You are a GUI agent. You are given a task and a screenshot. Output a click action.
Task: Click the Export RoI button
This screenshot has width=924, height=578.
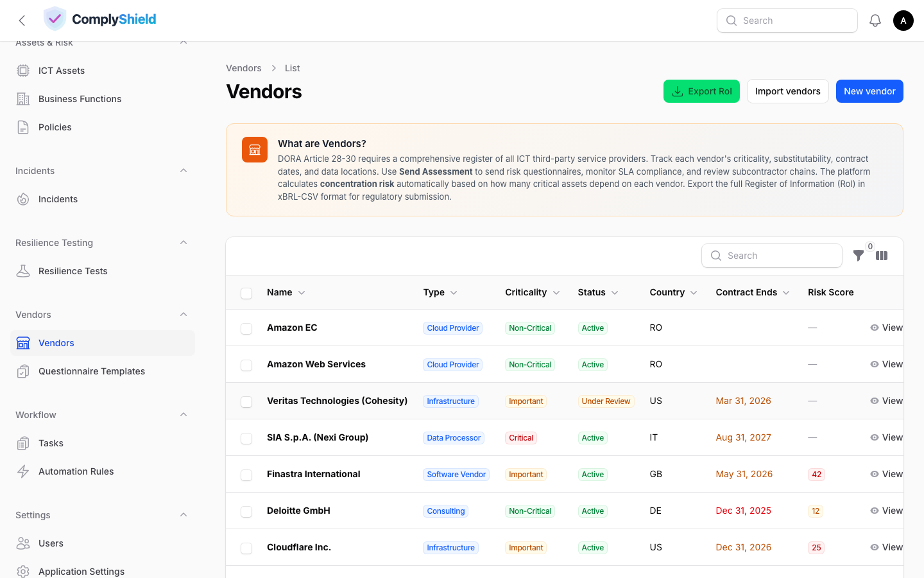pyautogui.click(x=701, y=91)
